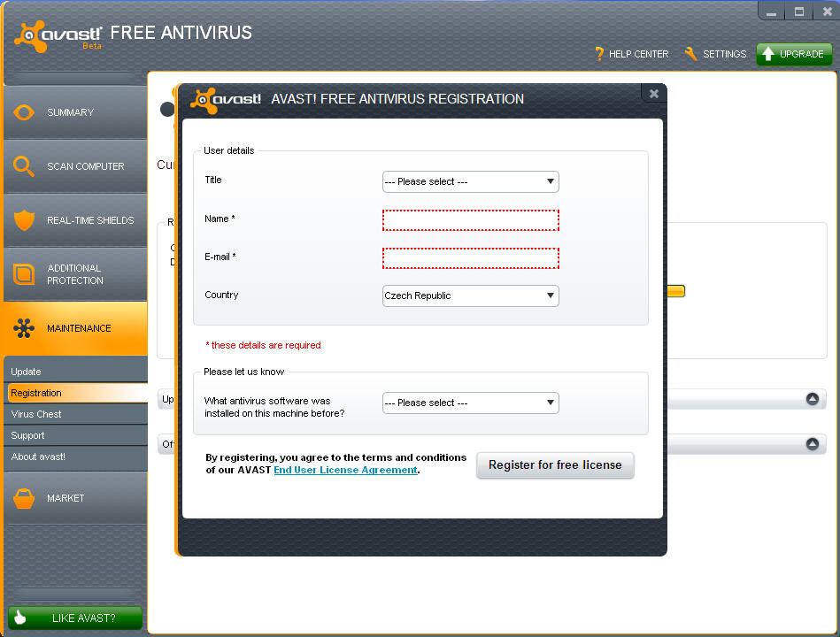Screen dimensions: 840x637
Task: Minimize the avast! window
Action: point(772,12)
